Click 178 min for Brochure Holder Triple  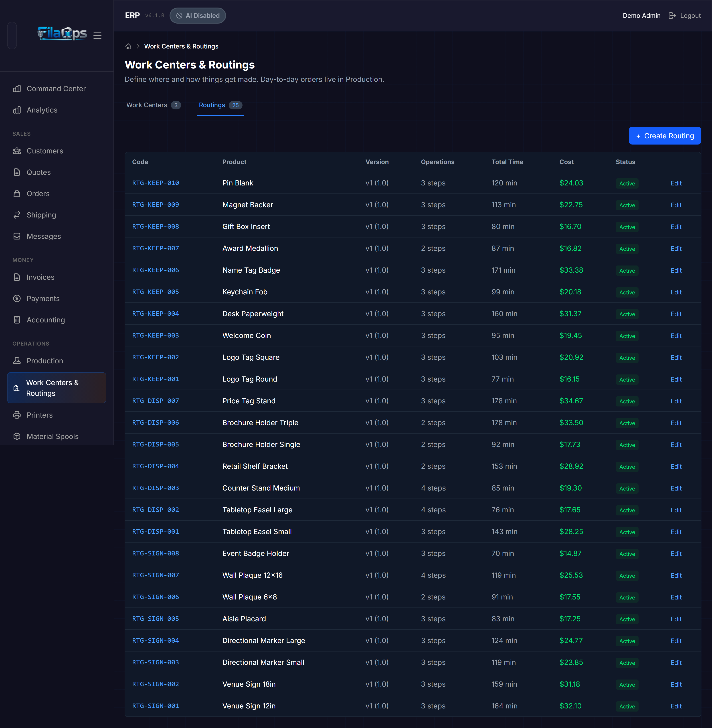click(x=504, y=423)
